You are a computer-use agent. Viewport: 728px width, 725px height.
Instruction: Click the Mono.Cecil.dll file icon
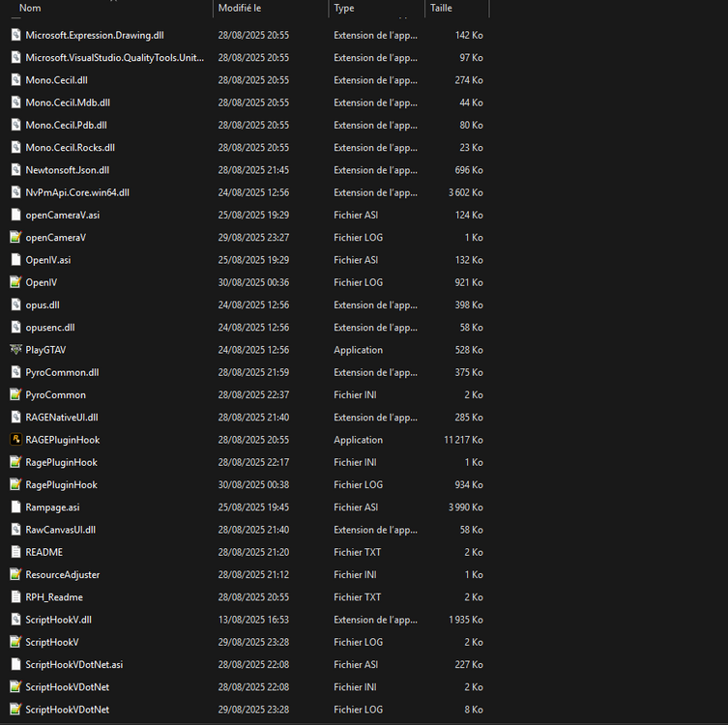15,80
